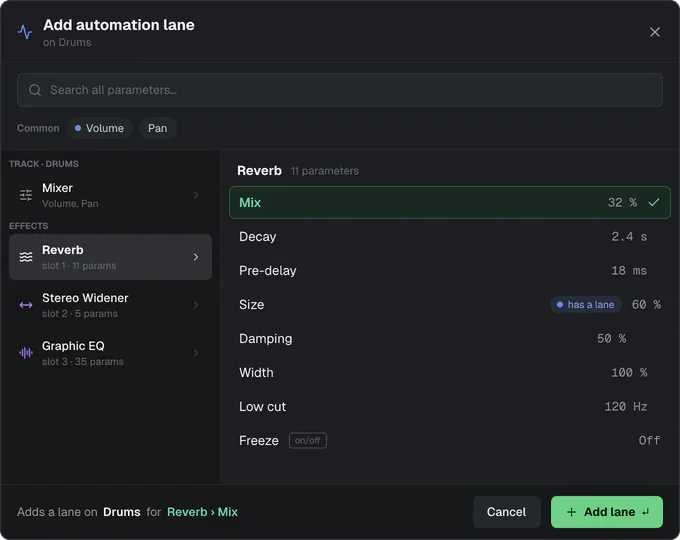Click the Stereo Widener arrows icon

coord(26,305)
